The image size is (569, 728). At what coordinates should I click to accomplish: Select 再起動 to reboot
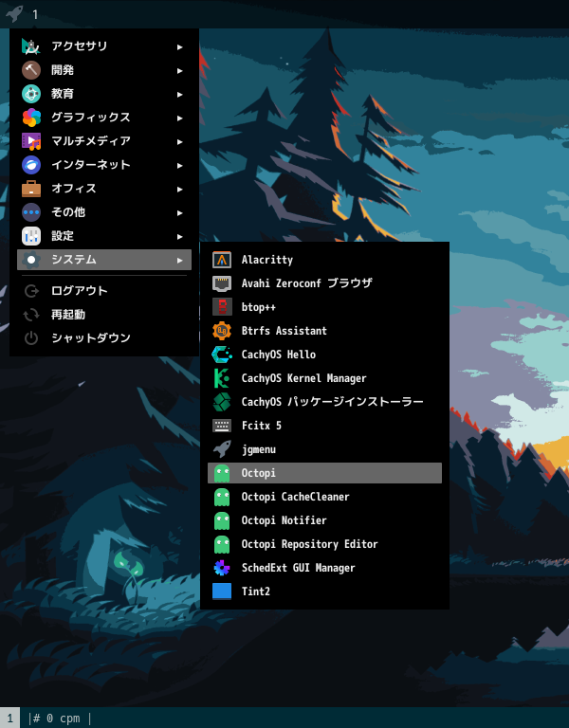(104, 315)
